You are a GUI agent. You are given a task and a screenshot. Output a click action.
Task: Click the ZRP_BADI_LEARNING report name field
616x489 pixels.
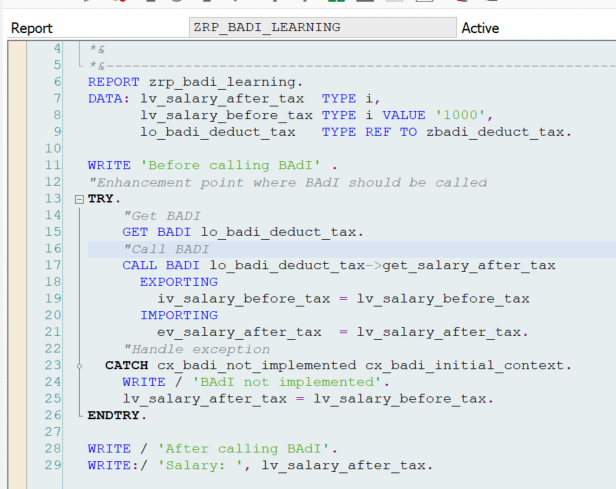[x=322, y=28]
